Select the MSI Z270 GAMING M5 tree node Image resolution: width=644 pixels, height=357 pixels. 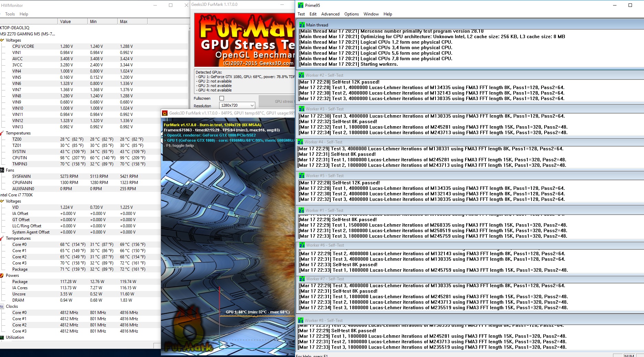tap(28, 34)
